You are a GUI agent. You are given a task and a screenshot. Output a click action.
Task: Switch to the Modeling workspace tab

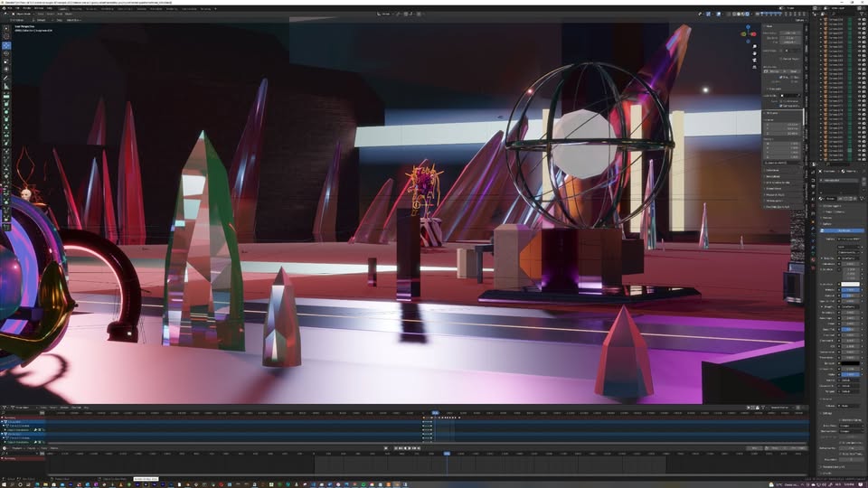[x=76, y=9]
